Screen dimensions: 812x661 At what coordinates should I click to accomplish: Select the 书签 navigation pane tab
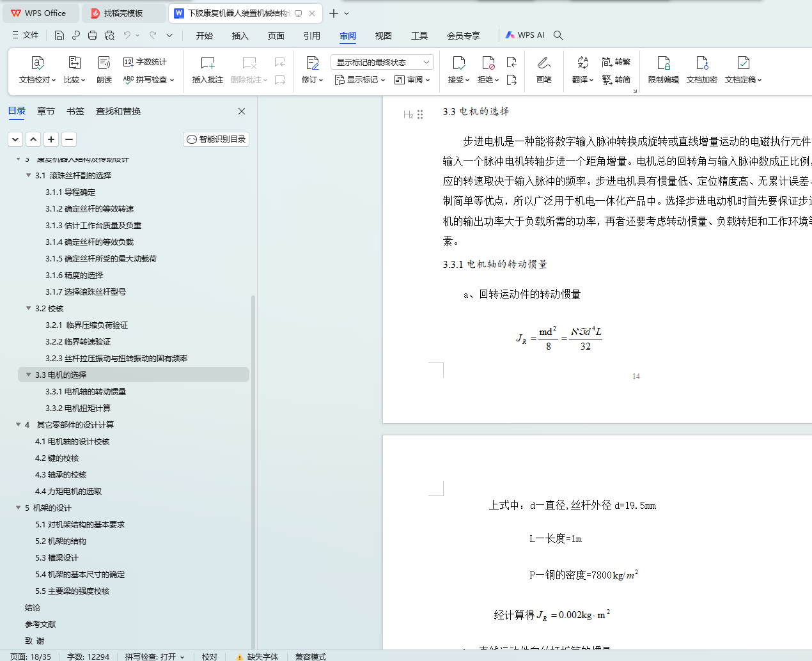(75, 111)
